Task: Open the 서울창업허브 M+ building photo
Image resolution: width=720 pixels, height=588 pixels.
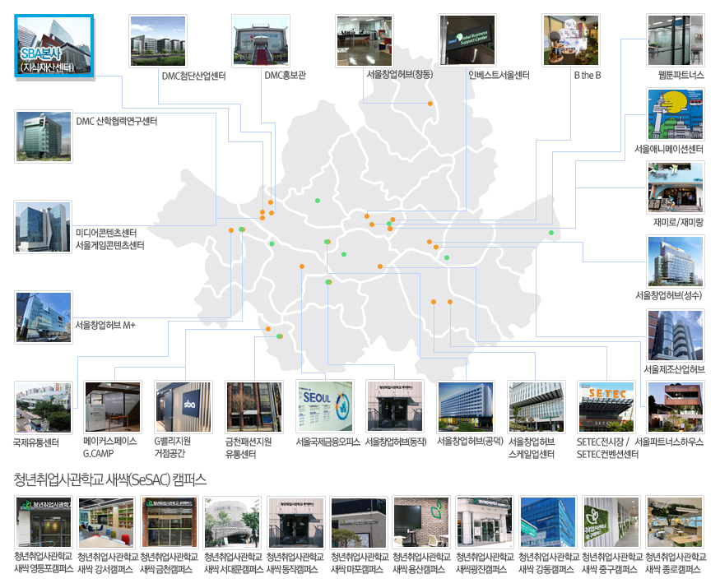Action: tap(44, 317)
